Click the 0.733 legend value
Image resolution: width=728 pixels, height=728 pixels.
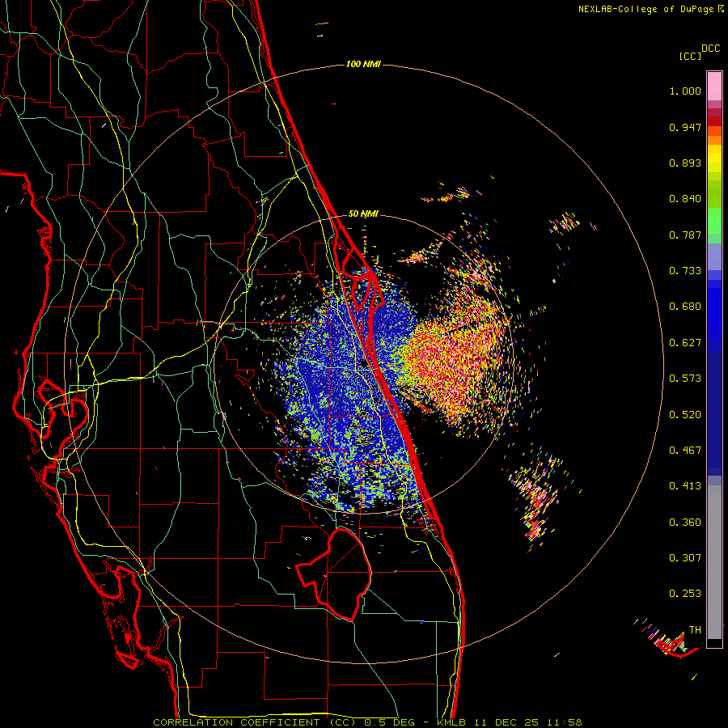click(x=685, y=271)
